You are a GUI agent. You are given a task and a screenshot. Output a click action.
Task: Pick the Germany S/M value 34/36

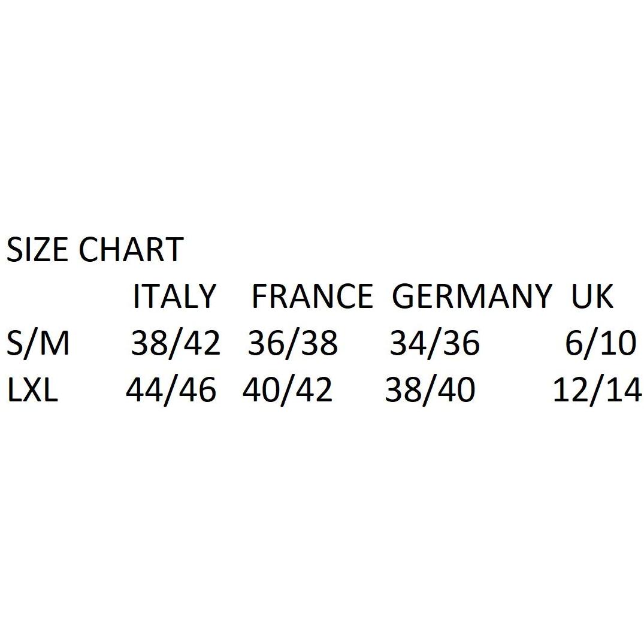[x=435, y=344]
